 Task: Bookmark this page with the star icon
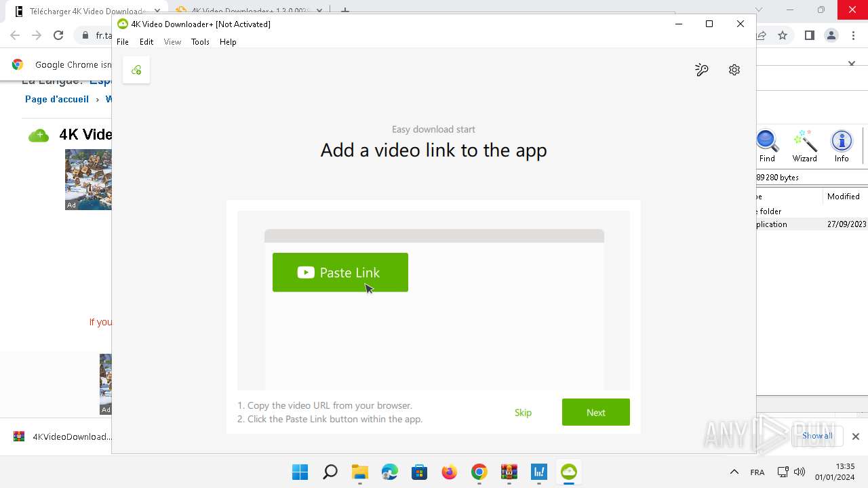click(783, 35)
